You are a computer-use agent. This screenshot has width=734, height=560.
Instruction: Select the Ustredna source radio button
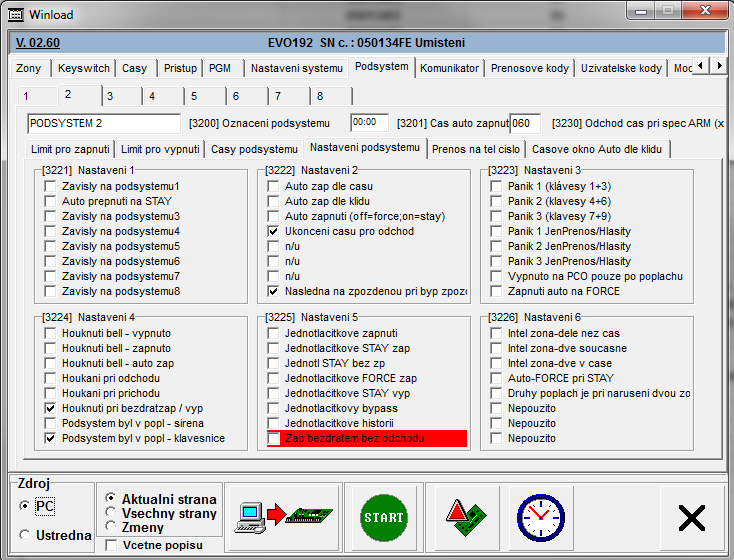(x=25, y=536)
